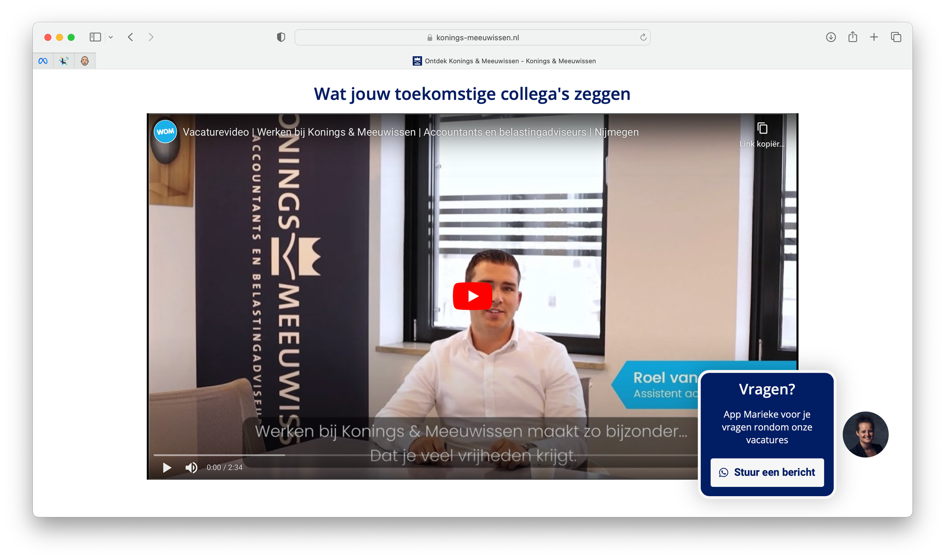Enter full screen with the green window button
The image size is (945, 560).
tap(71, 37)
